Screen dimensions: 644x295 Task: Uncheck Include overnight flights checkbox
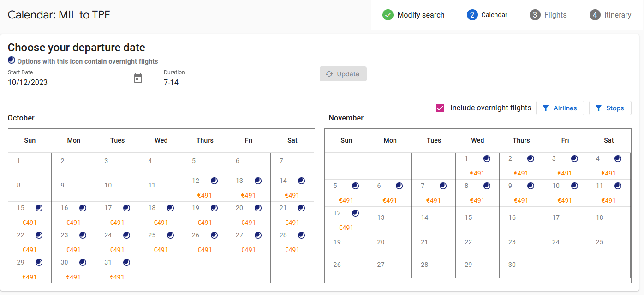tap(440, 108)
